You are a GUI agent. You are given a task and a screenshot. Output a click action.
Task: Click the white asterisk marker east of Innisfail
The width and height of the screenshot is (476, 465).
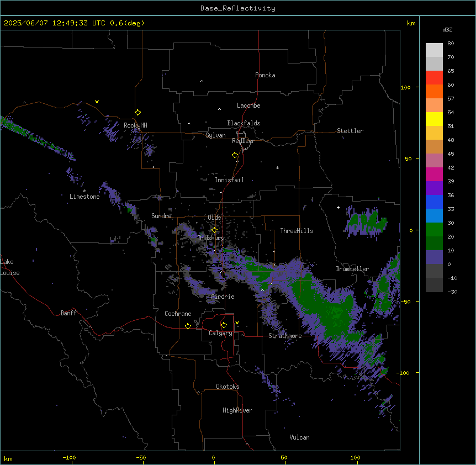(277, 167)
